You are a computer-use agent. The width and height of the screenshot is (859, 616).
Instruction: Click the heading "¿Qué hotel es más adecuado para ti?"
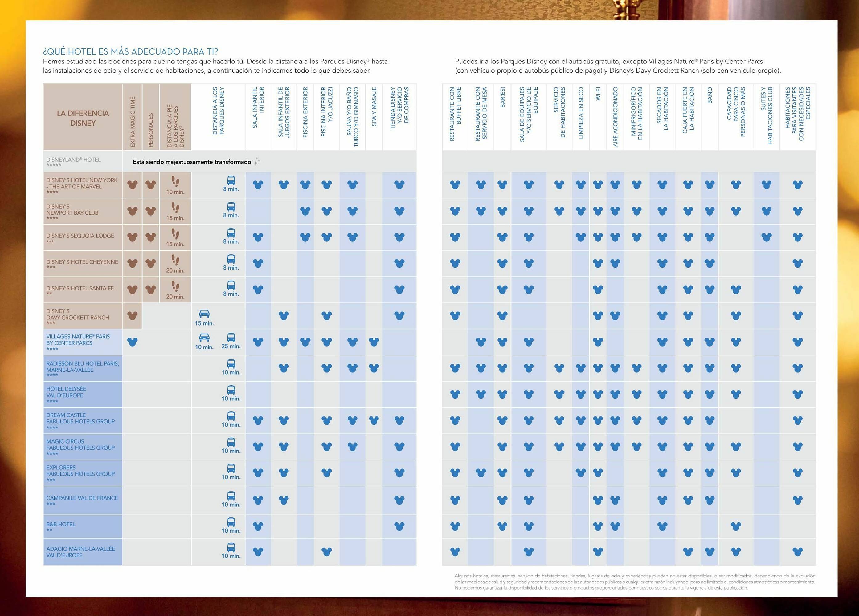pos(131,51)
